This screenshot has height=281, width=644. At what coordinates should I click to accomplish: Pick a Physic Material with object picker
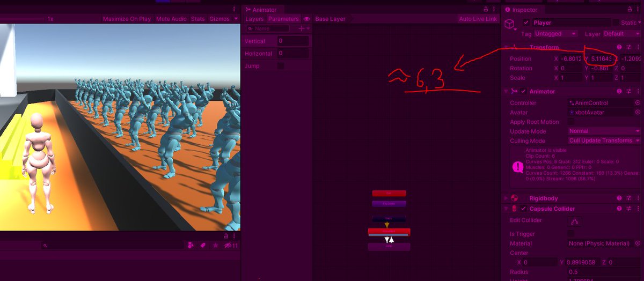tap(638, 243)
